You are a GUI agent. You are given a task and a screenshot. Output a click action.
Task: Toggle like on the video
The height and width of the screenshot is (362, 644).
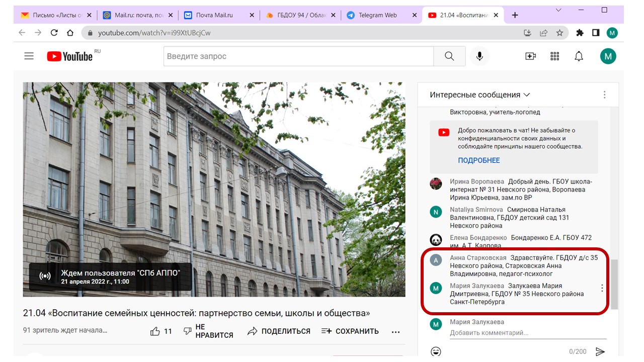point(155,331)
